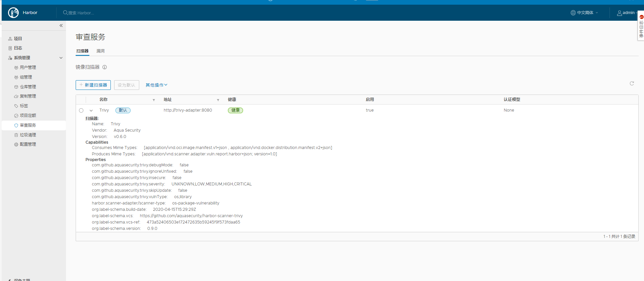The image size is (644, 281).
Task: Click the 审查服务 shield icon
Action: point(16,125)
